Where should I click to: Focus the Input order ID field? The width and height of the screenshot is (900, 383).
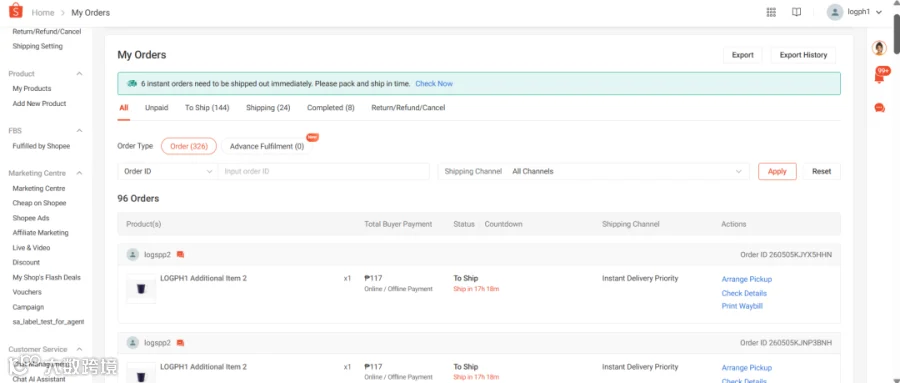point(324,171)
